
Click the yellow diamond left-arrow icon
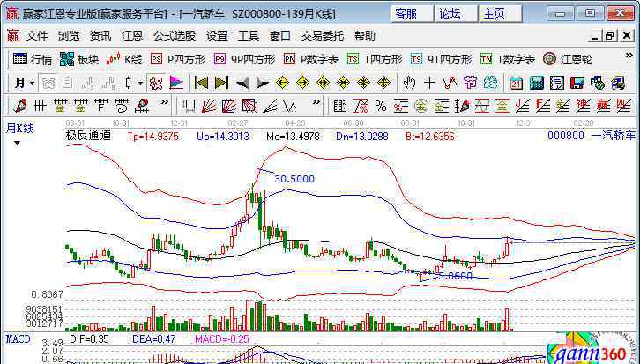(x=282, y=83)
